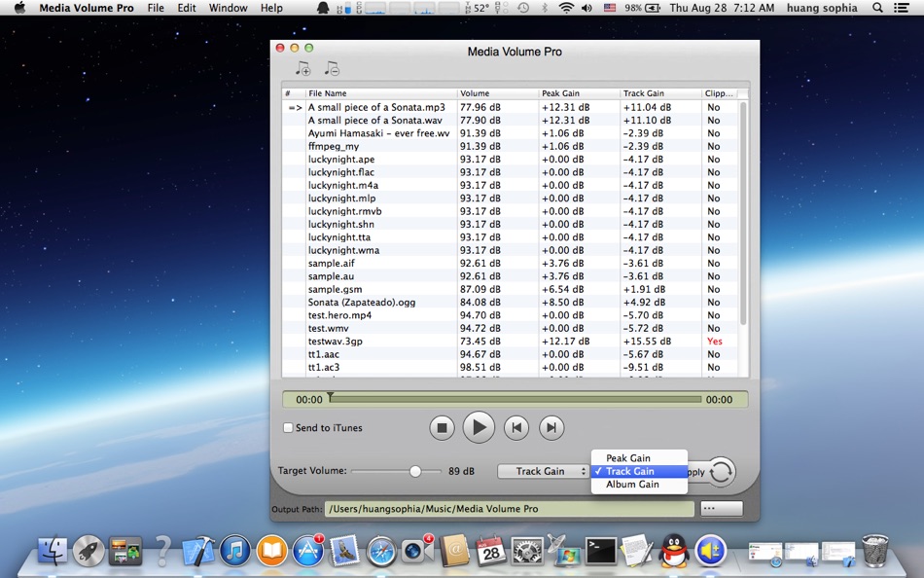
Task: Click the circular refresh arrows icon
Action: (722, 472)
